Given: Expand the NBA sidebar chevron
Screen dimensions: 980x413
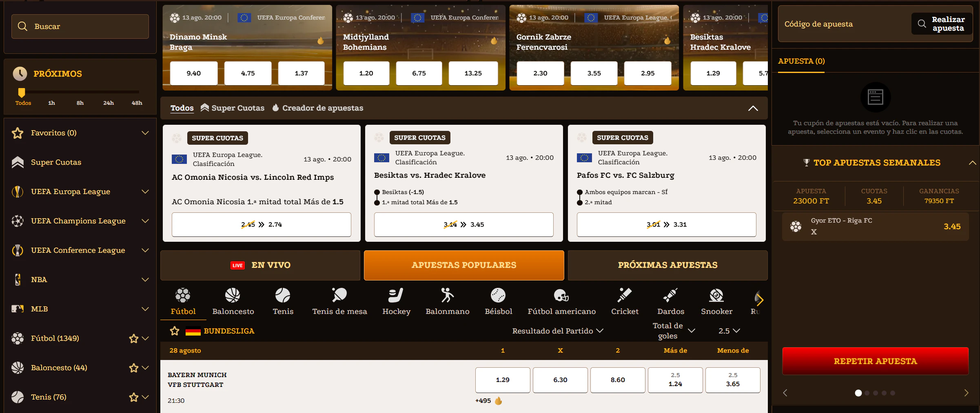Looking at the screenshot, I should coord(145,280).
